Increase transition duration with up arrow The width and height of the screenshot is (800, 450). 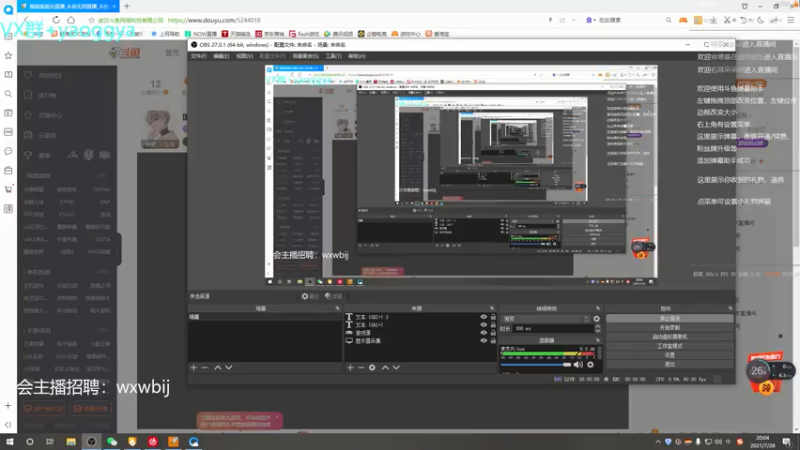click(597, 327)
